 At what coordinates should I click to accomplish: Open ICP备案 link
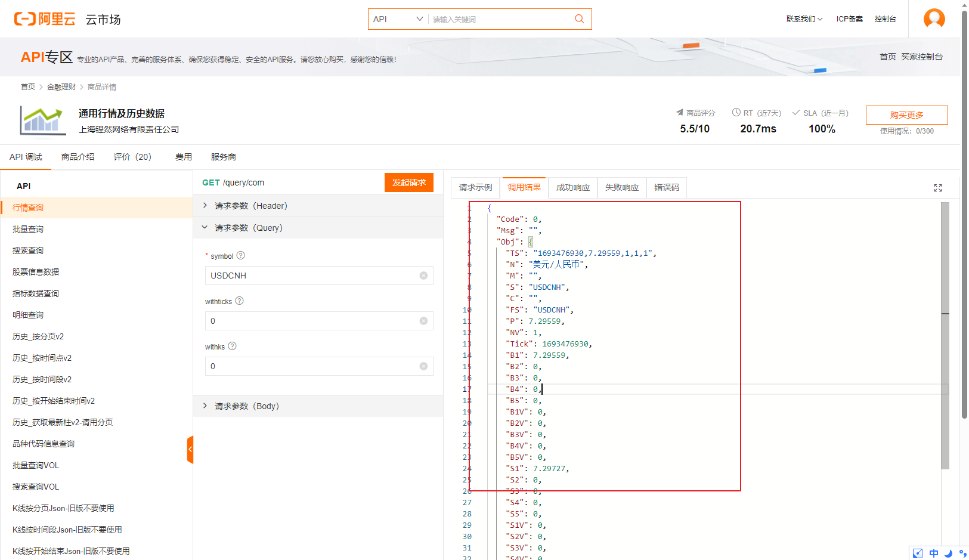[850, 19]
